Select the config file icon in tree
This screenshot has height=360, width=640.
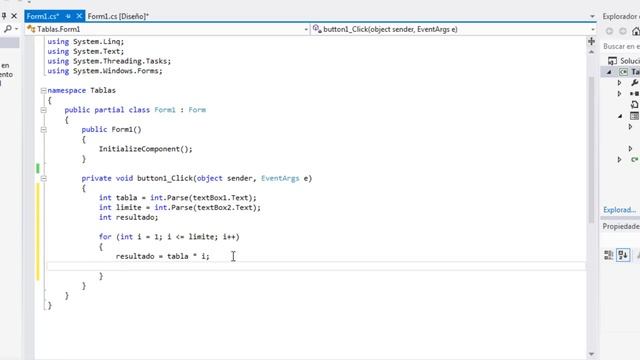[635, 105]
